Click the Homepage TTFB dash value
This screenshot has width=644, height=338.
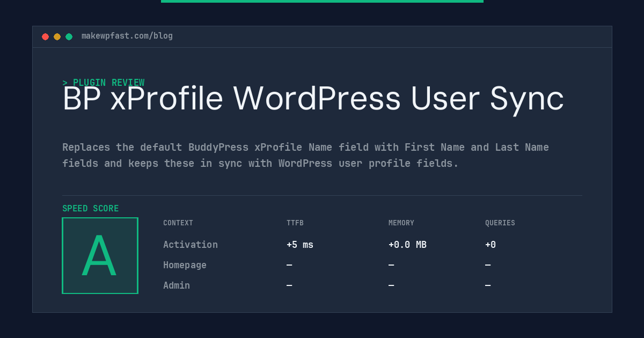click(289, 265)
